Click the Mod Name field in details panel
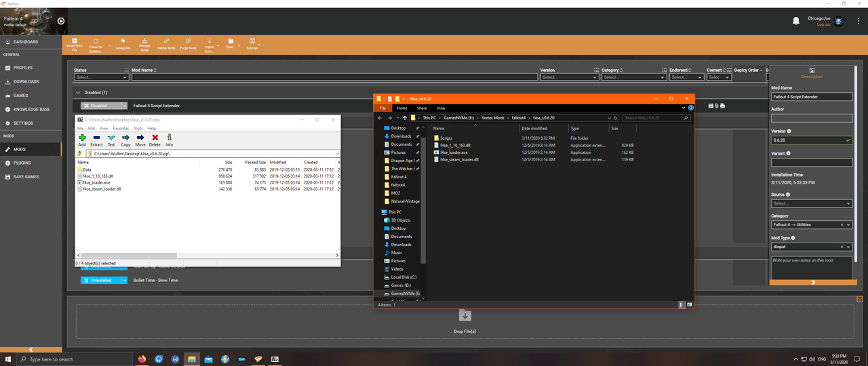Screen dimensions: 868x366 pyautogui.click(x=812, y=97)
